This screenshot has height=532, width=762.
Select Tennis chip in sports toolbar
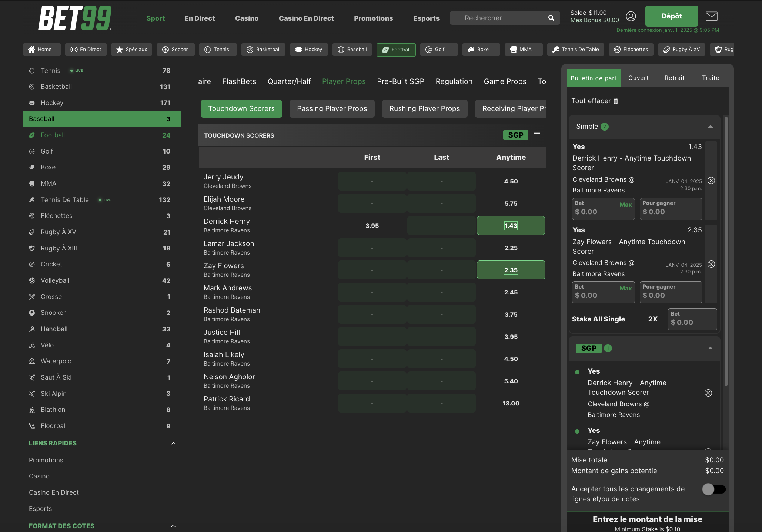click(218, 50)
